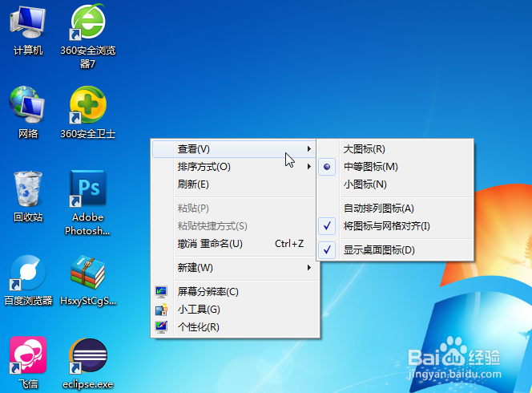Toggle 显示桌面图标(D) off

pyautogui.click(x=395, y=250)
